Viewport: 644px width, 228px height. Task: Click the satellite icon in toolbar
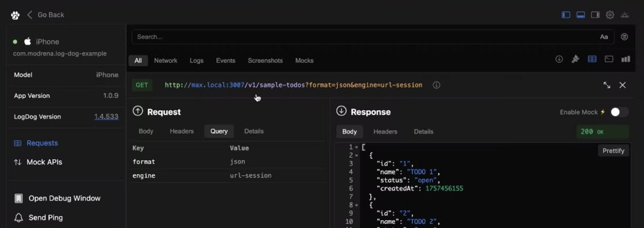coord(575,59)
